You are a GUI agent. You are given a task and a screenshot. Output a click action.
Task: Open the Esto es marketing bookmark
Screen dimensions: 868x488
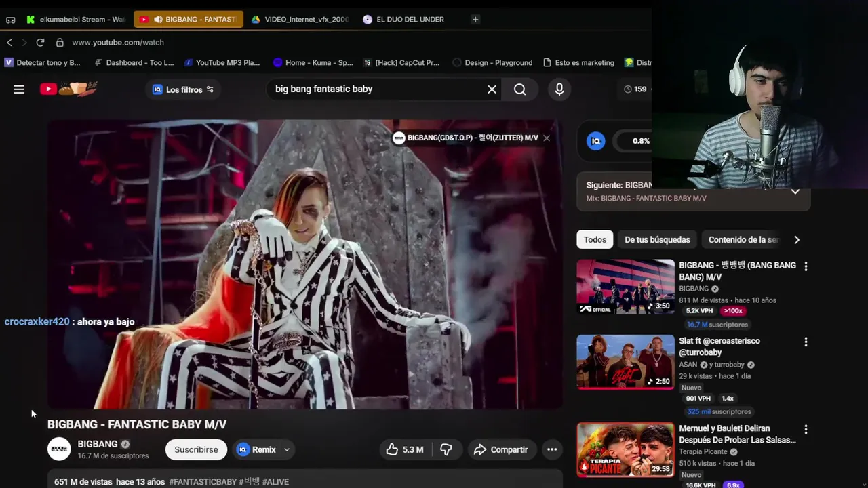[x=578, y=62]
